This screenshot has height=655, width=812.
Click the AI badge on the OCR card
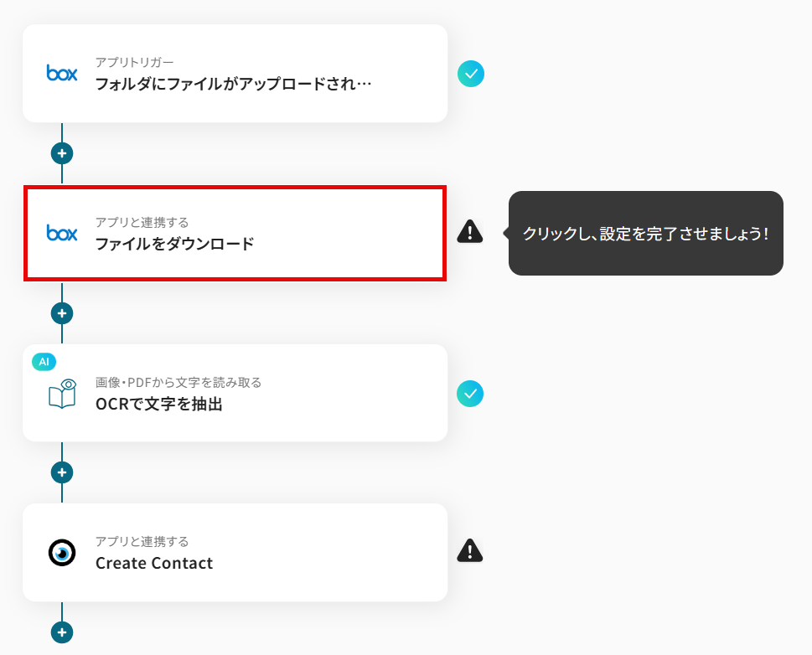(44, 362)
